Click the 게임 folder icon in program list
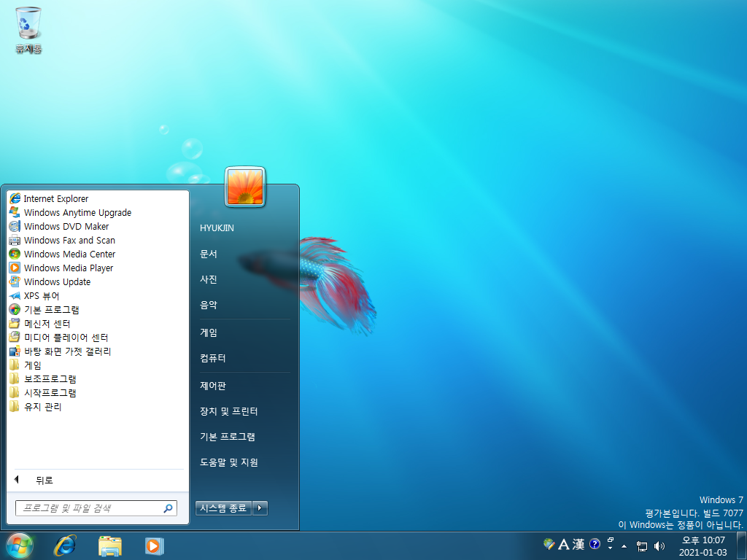Viewport: 747px width, 560px height. point(15,365)
